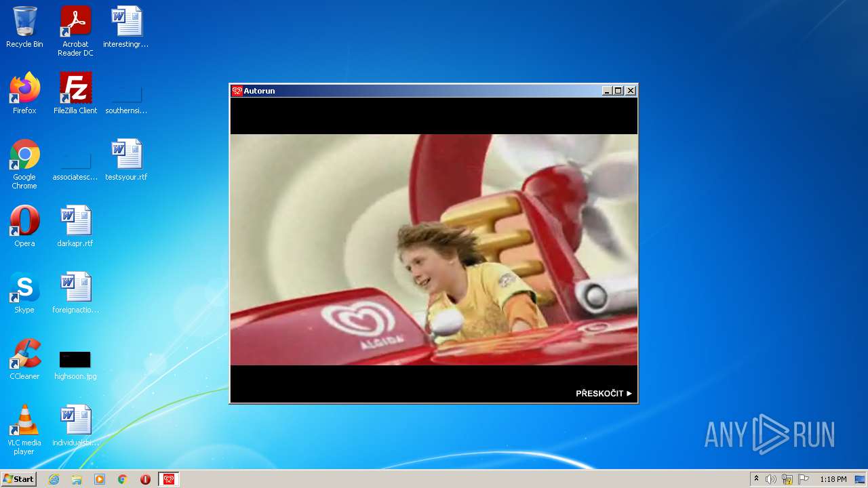Open FileZilla Client shortcut

[75, 94]
